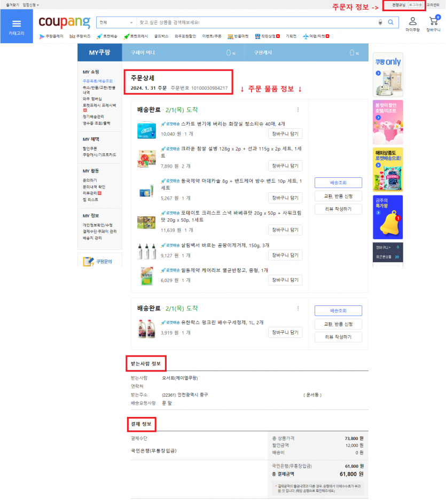
Task: Click the voice search microphone icon
Action: (x=380, y=22)
